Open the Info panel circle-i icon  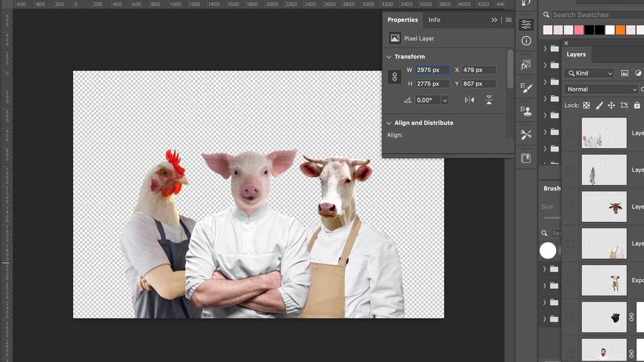tap(526, 41)
